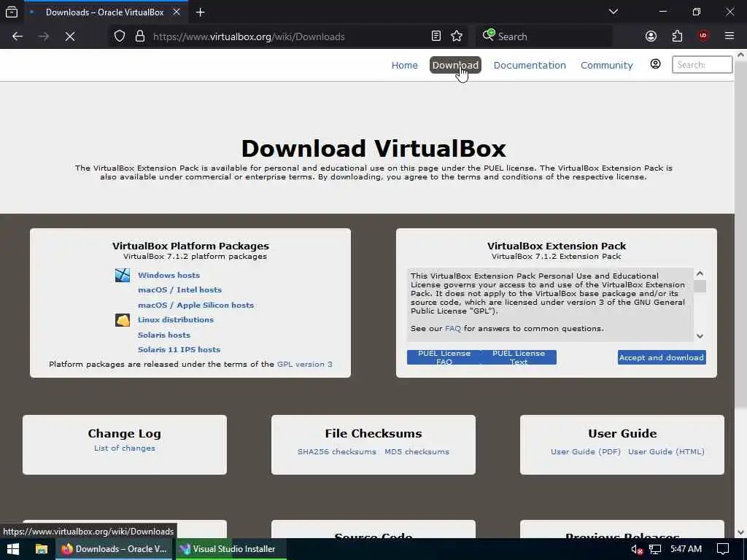Click the VirtualBox site search field
Viewport: 747px width, 560px height.
[x=702, y=65]
